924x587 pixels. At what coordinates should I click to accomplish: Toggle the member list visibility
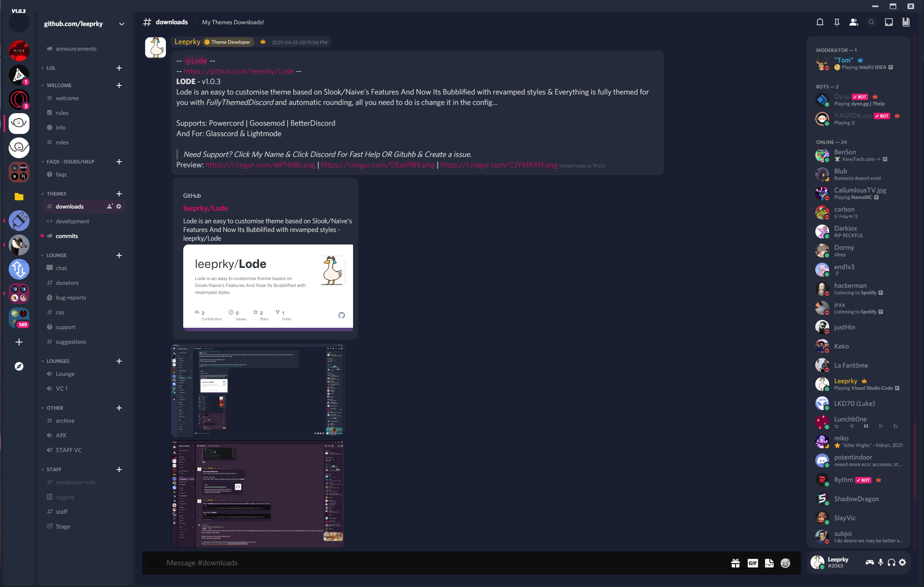853,22
